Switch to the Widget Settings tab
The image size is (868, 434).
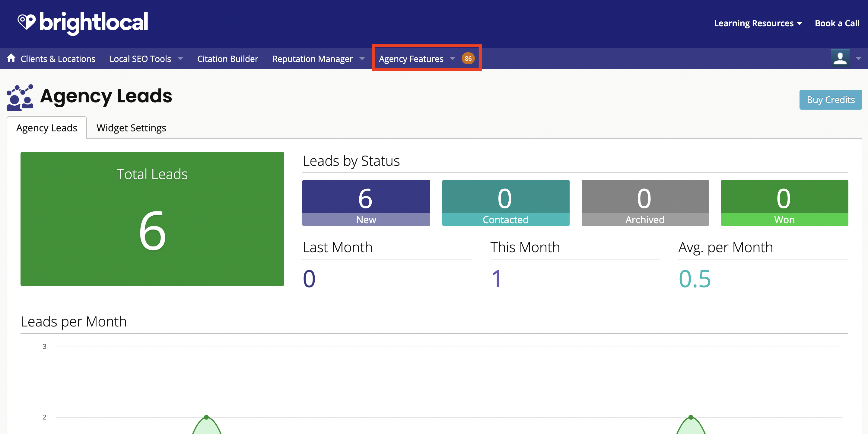coord(131,128)
